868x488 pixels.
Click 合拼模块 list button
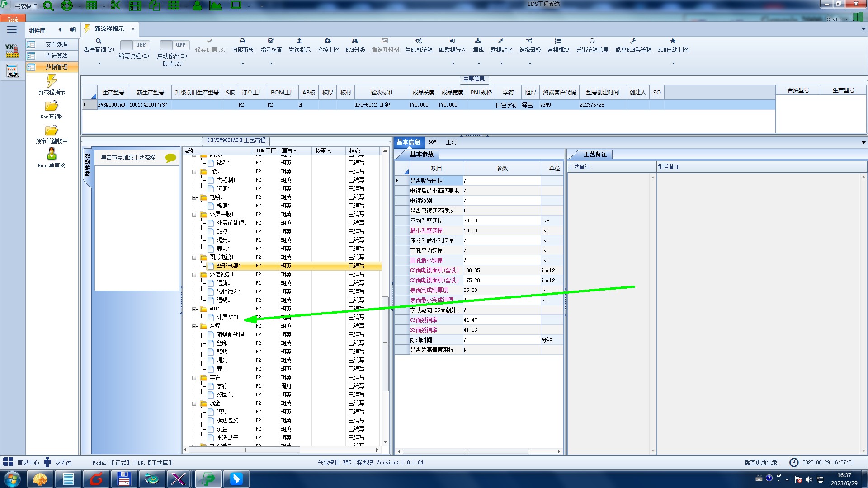click(x=558, y=45)
